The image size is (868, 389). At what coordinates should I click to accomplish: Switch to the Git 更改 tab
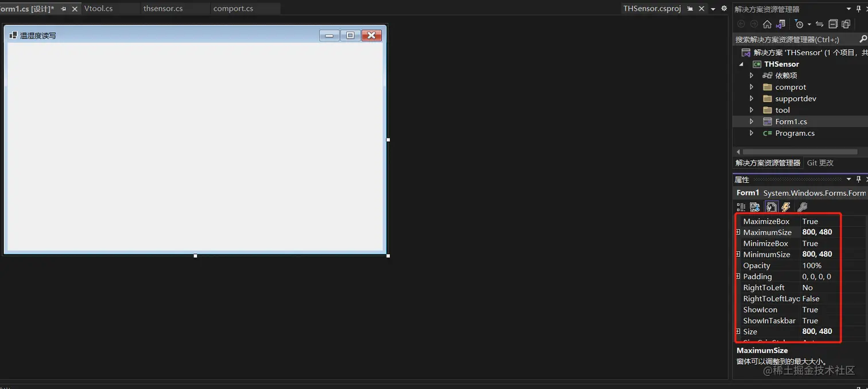[820, 163]
